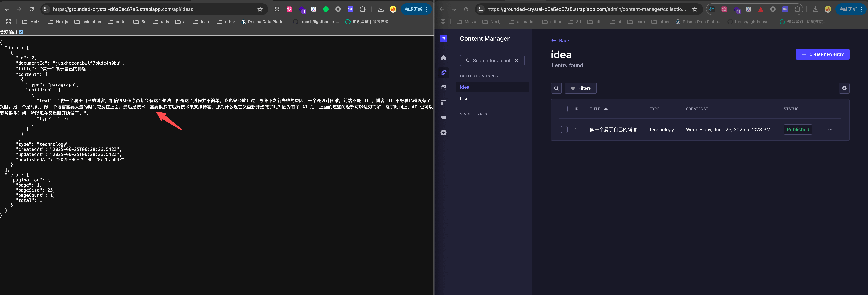Click the Published status badge
The height and width of the screenshot is (295, 868).
(x=798, y=130)
